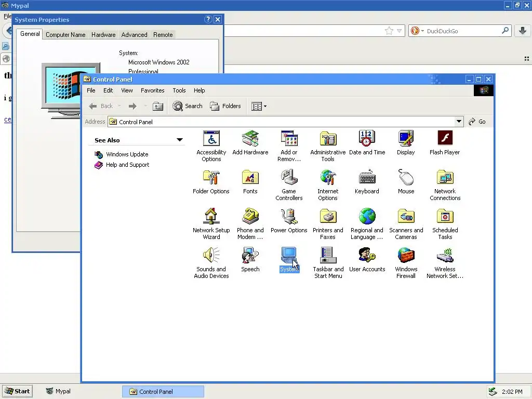
Task: Switch to Advanced tab in System Properties
Action: coord(135,35)
